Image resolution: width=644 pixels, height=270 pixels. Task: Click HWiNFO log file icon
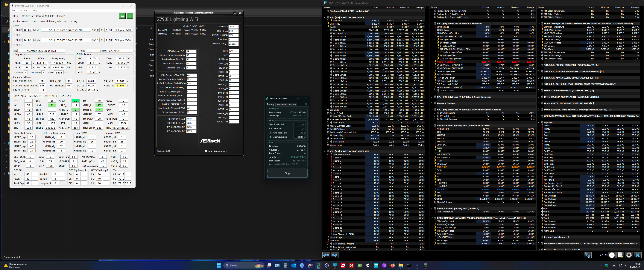coord(620,255)
